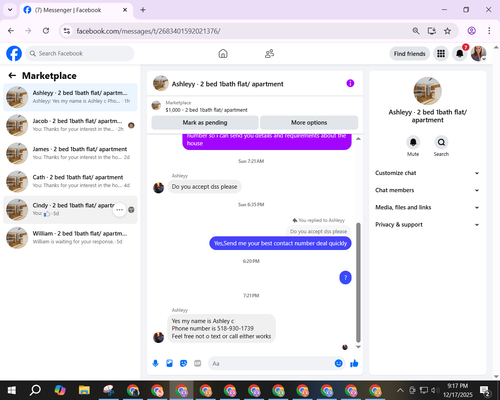Open Chrome three-dot menu
Image resolution: width=500 pixels, height=400 pixels.
point(489,31)
